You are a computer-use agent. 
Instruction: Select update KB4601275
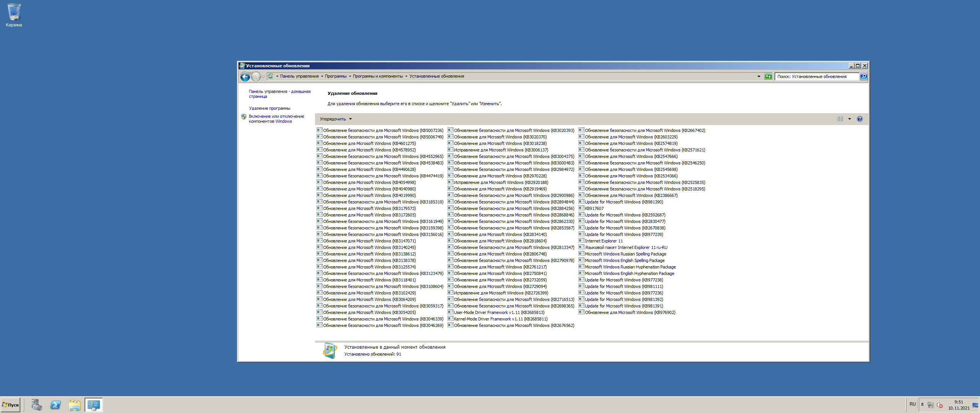tap(366, 143)
